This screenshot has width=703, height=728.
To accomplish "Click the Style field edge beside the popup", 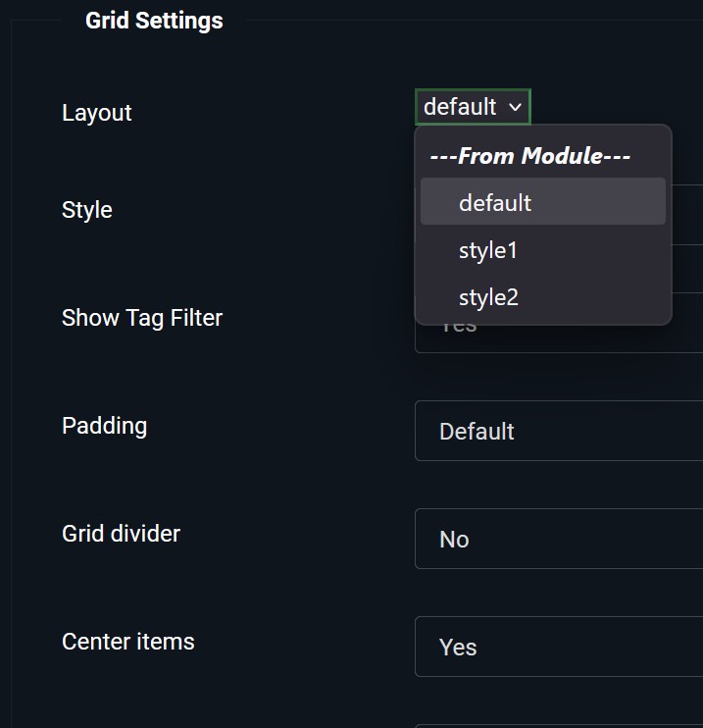I will 687,214.
